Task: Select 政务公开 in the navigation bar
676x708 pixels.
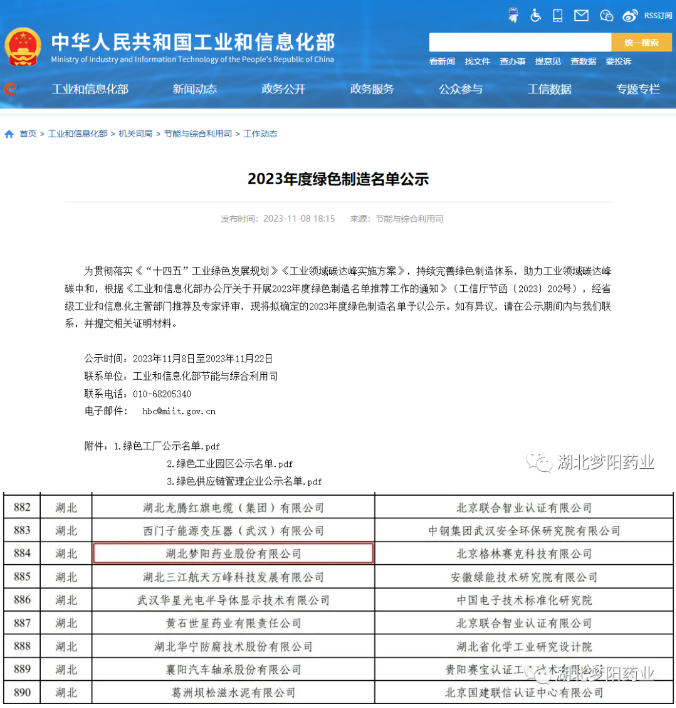Action: [x=283, y=89]
